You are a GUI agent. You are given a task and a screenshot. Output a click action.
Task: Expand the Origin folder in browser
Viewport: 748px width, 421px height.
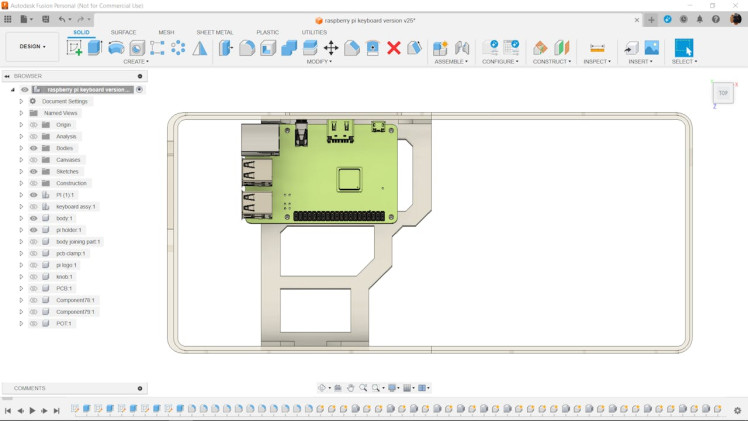[21, 125]
